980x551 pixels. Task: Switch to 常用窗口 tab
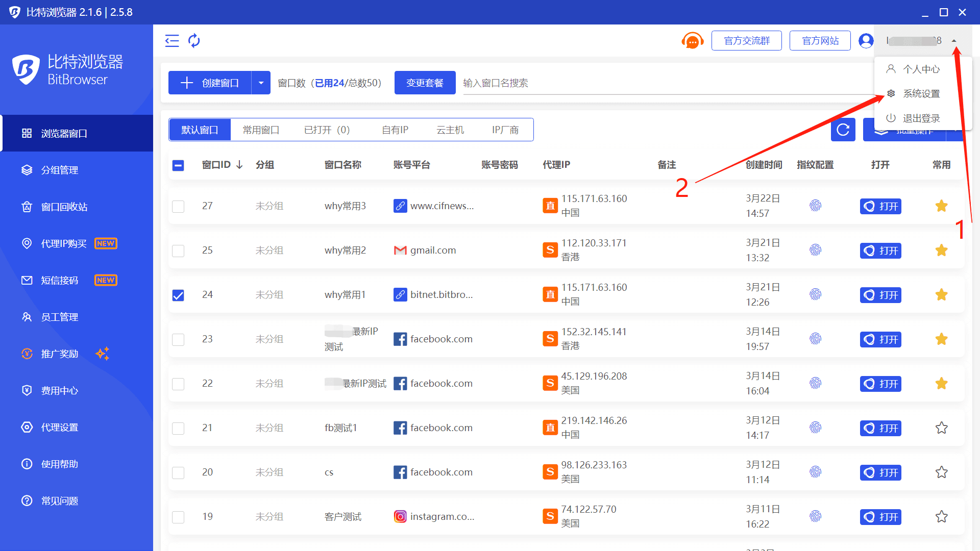[x=261, y=130]
